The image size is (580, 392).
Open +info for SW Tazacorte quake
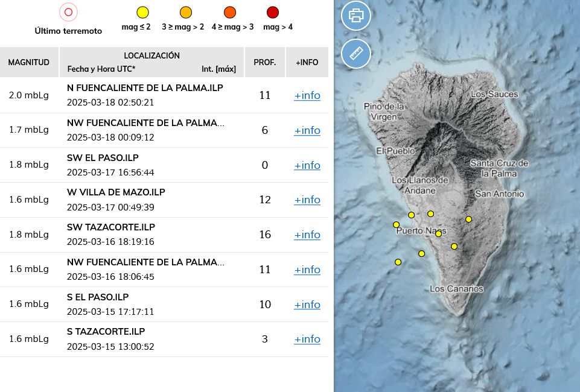point(307,235)
